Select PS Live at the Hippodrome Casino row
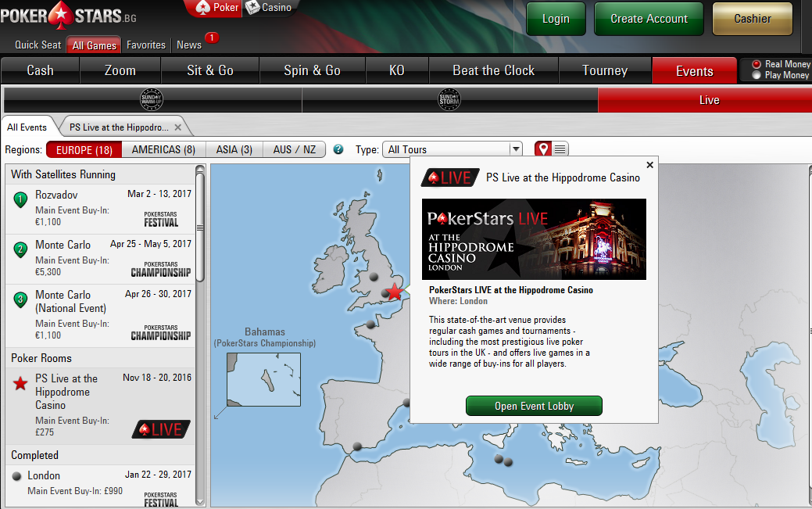This screenshot has height=509, width=812. 101,405
